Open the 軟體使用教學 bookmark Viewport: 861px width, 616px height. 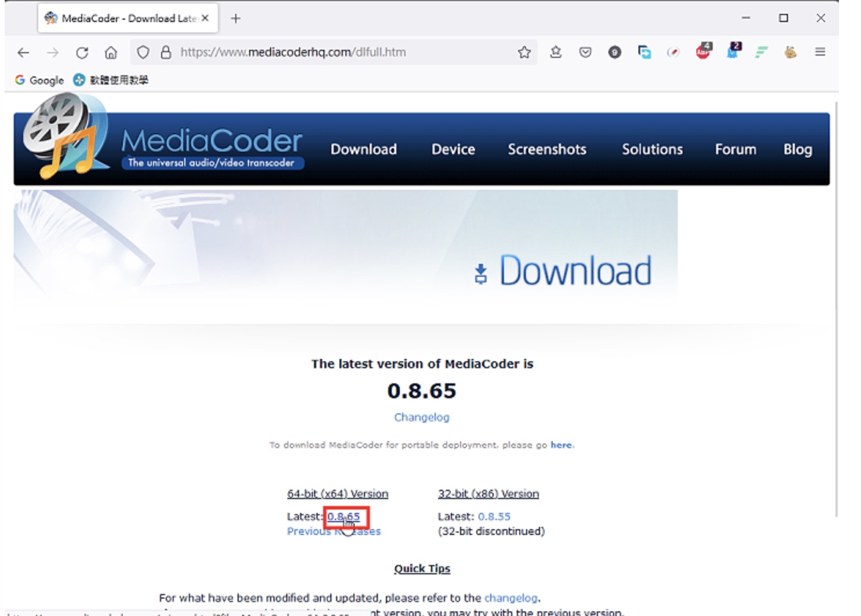111,80
